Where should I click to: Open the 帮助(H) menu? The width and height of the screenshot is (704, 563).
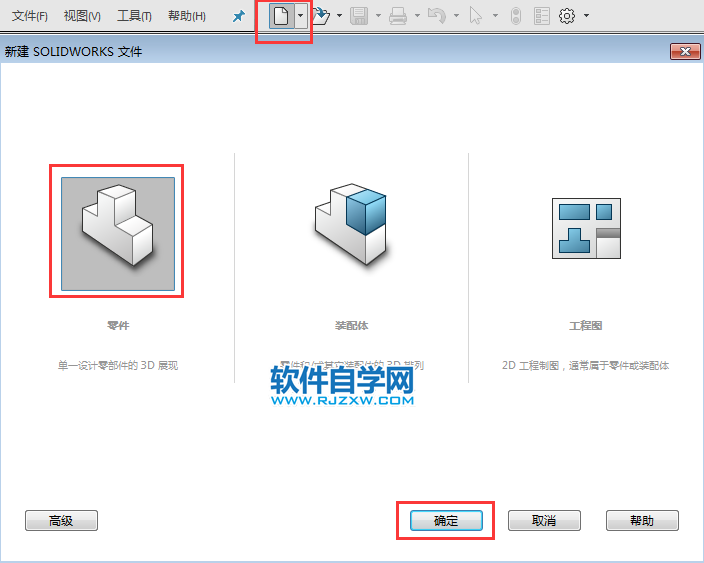pyautogui.click(x=187, y=16)
